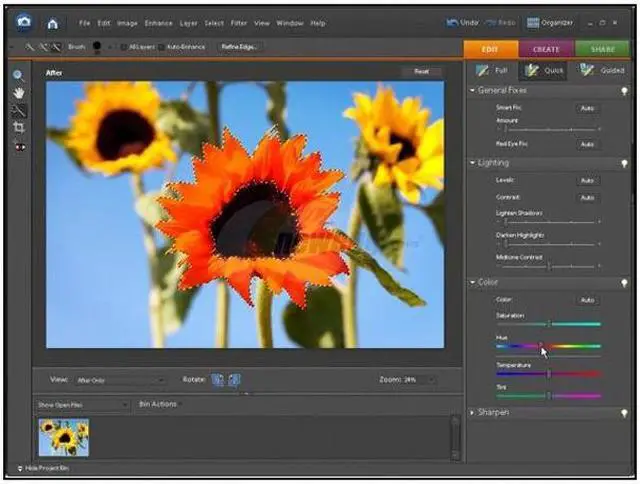Click the Undo arrow icon
Viewport: 640px width, 484px height.
coord(452,23)
